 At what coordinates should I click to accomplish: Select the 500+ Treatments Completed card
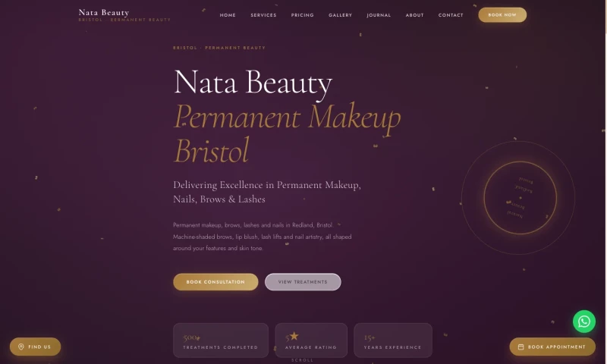point(221,340)
